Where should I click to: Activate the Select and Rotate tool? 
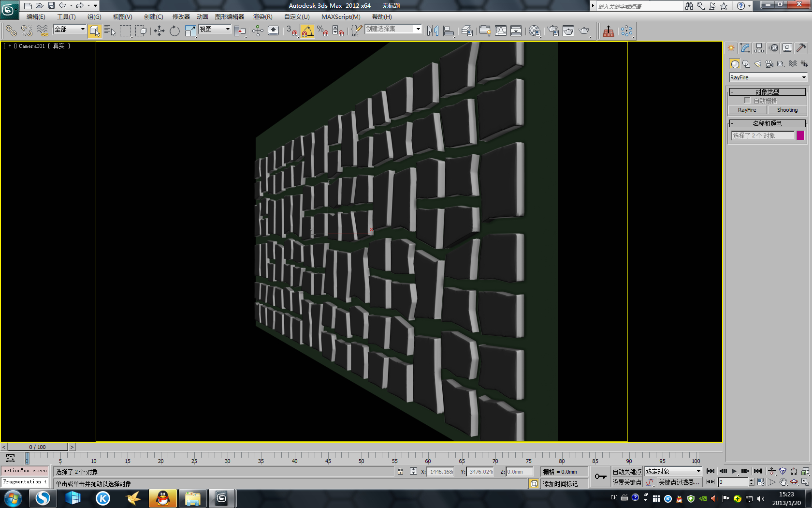tap(174, 31)
